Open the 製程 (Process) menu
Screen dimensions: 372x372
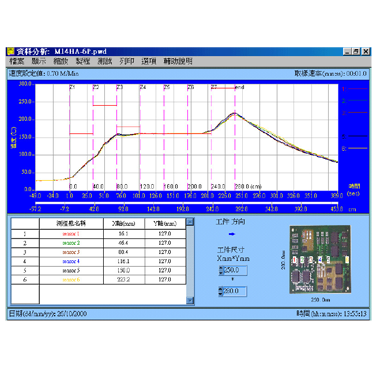tap(83, 61)
